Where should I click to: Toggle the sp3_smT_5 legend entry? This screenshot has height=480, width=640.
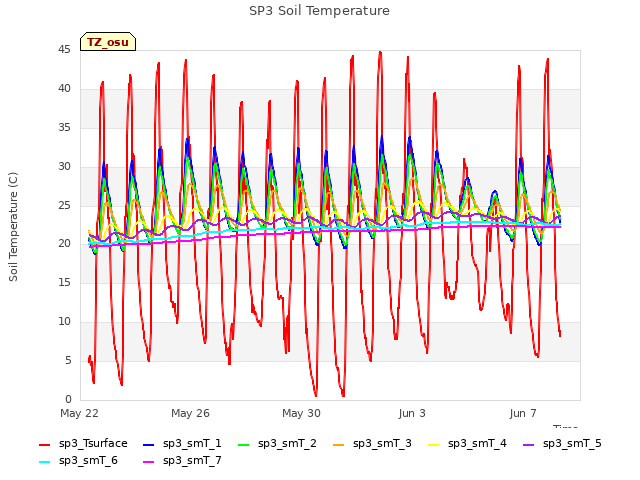(562, 444)
